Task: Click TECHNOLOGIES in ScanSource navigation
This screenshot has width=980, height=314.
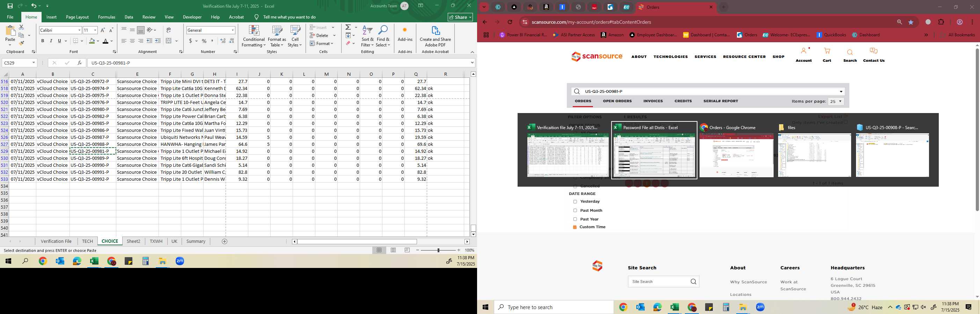Action: 670,57
